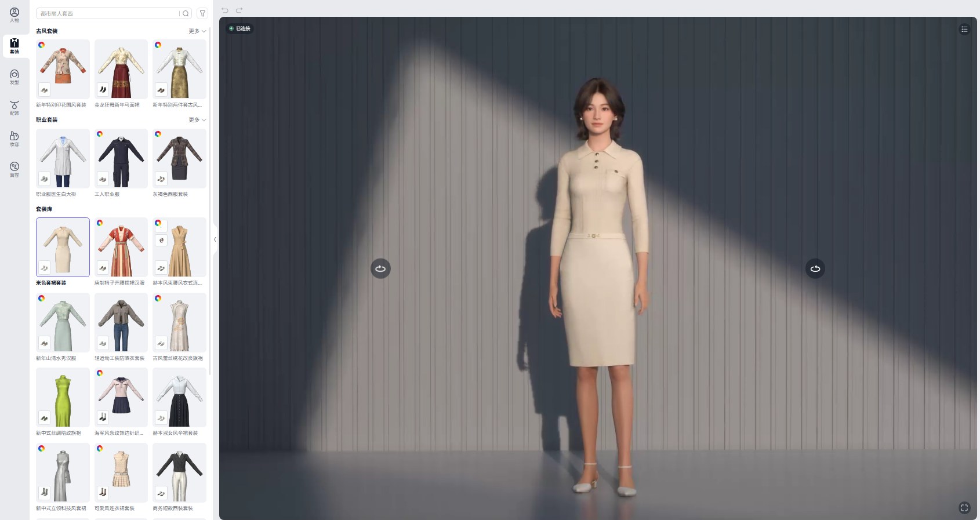
Task: Open the list menu icon in the viewport
Action: click(964, 29)
